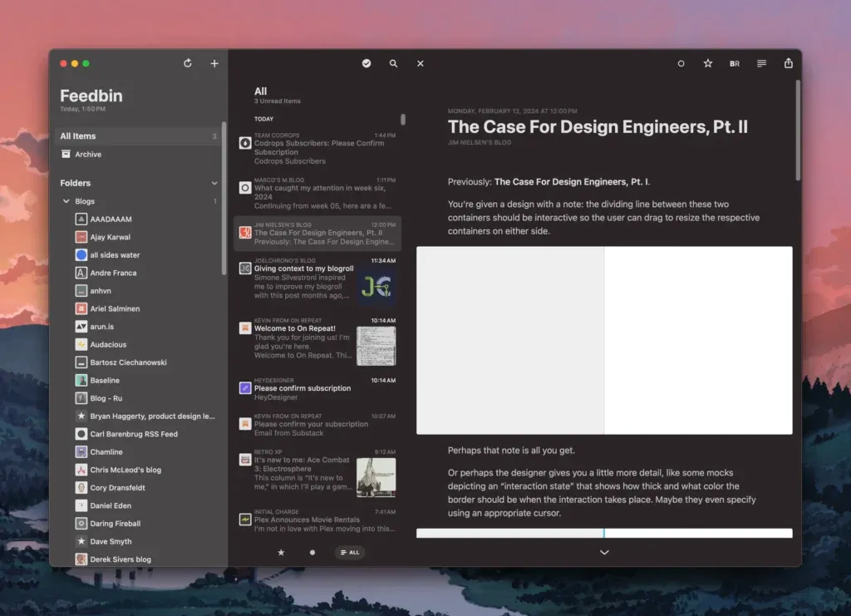Viewport: 851px width, 616px height.
Task: Open the Derek Sivers blog feed
Action: click(x=145, y=559)
